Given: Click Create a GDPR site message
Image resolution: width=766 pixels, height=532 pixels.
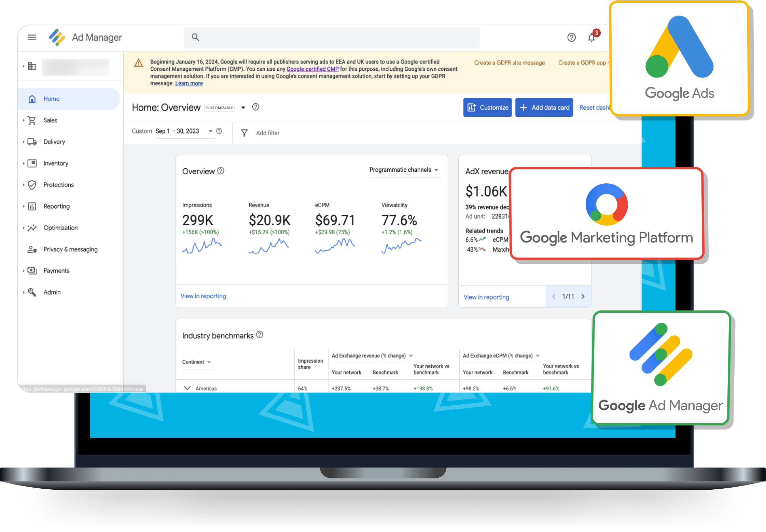Looking at the screenshot, I should [x=510, y=63].
